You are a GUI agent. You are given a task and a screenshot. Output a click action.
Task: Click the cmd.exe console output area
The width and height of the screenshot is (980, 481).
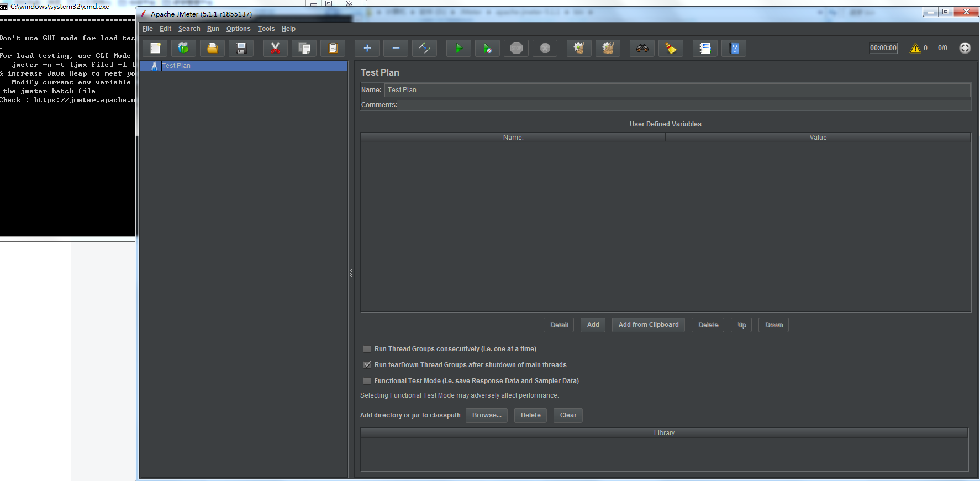67,127
